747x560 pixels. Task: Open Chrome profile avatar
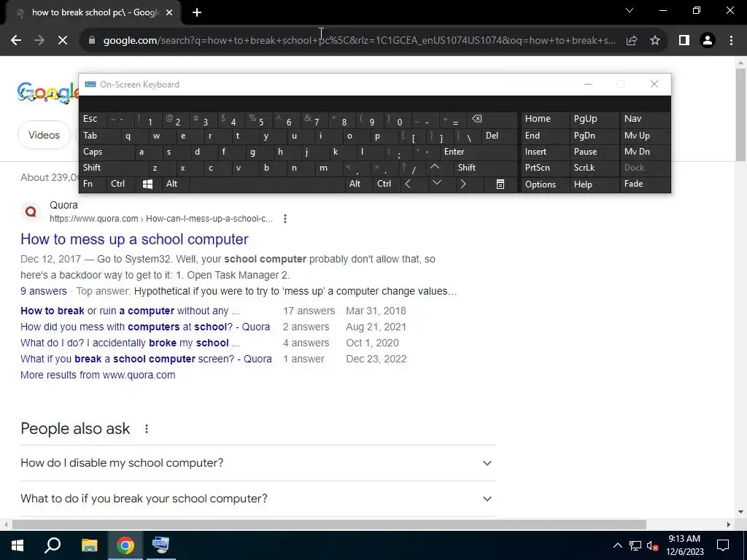708,41
